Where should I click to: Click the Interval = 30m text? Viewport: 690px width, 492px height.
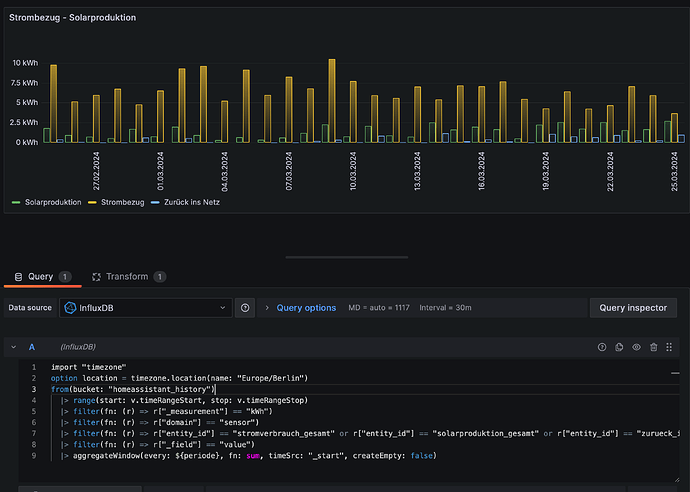coord(445,308)
